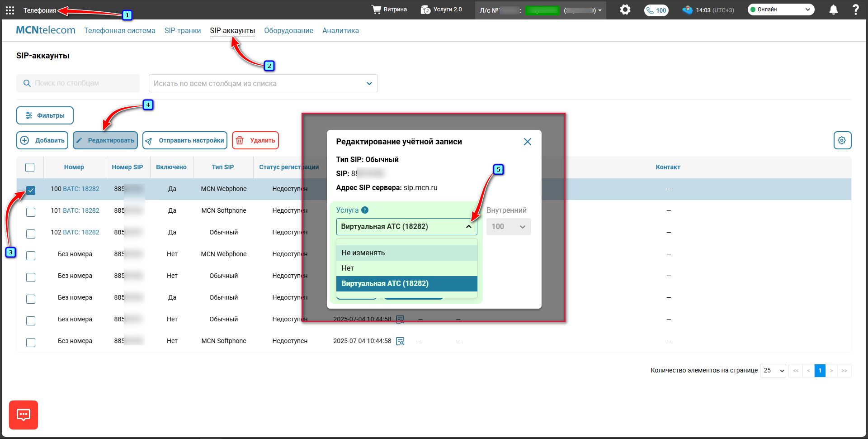The image size is (868, 439).
Task: Click Телефония in top bar
Action: pos(40,10)
